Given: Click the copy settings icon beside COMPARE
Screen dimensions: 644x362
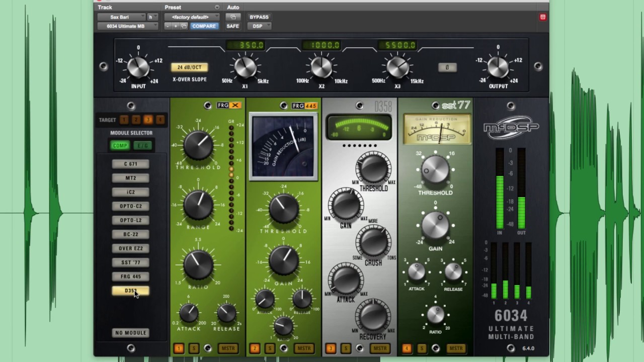Looking at the screenshot, I should pyautogui.click(x=184, y=26).
